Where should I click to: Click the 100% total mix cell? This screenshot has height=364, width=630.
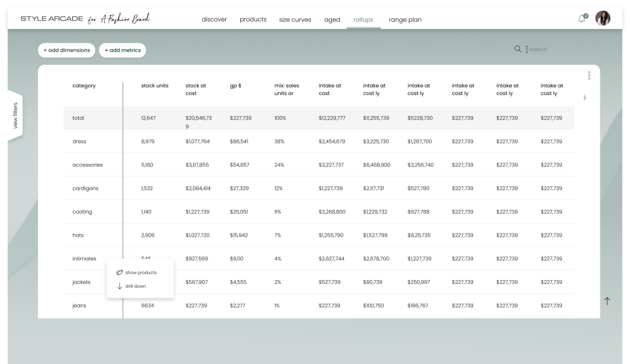point(280,118)
